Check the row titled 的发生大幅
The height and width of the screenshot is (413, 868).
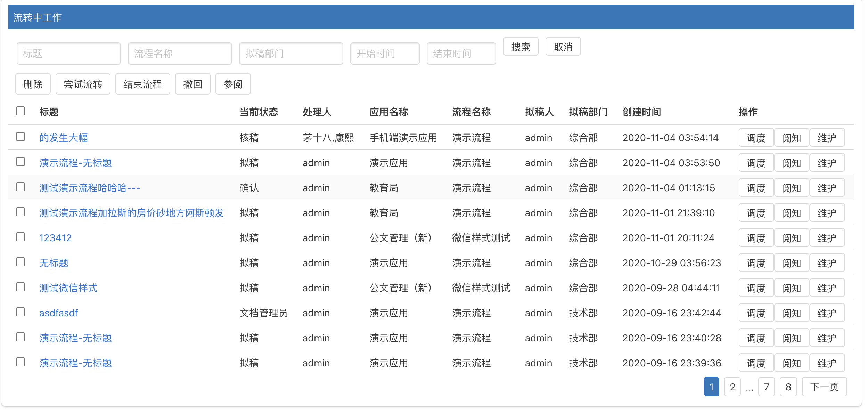click(21, 137)
